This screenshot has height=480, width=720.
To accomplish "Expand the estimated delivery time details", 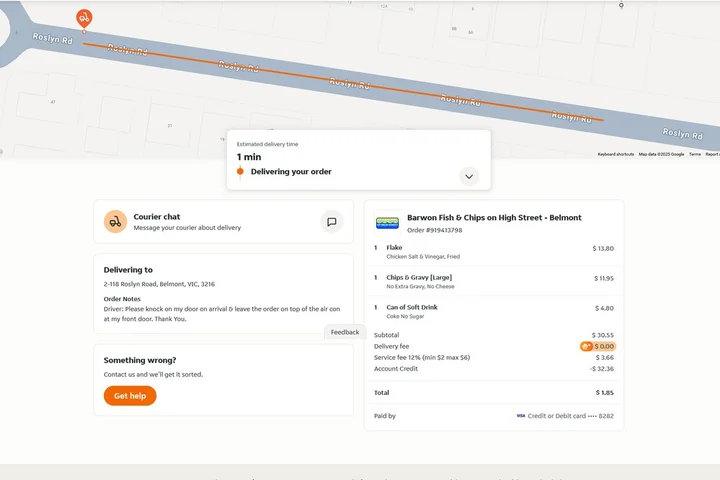I will coord(469,176).
